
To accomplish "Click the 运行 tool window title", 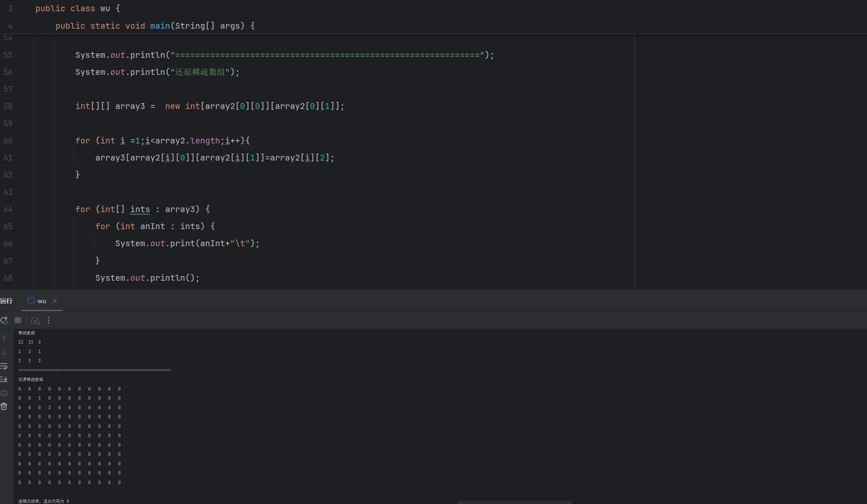I will tap(6, 301).
